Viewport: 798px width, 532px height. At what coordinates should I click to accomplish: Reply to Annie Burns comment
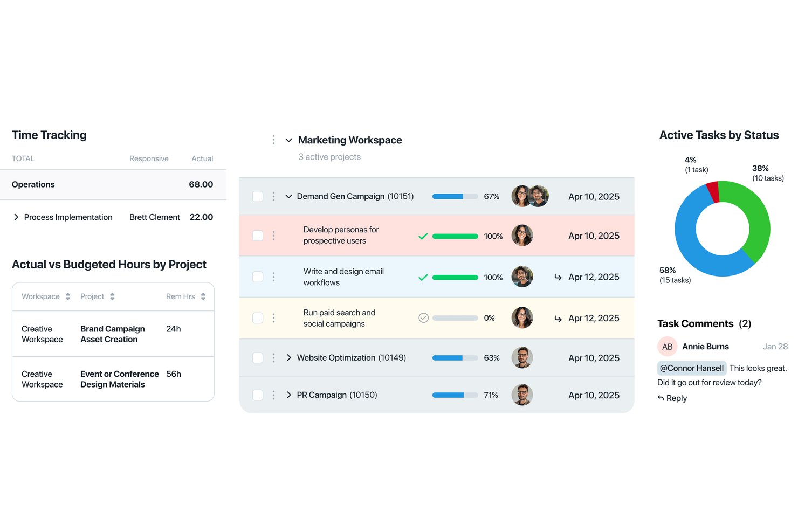coord(672,398)
